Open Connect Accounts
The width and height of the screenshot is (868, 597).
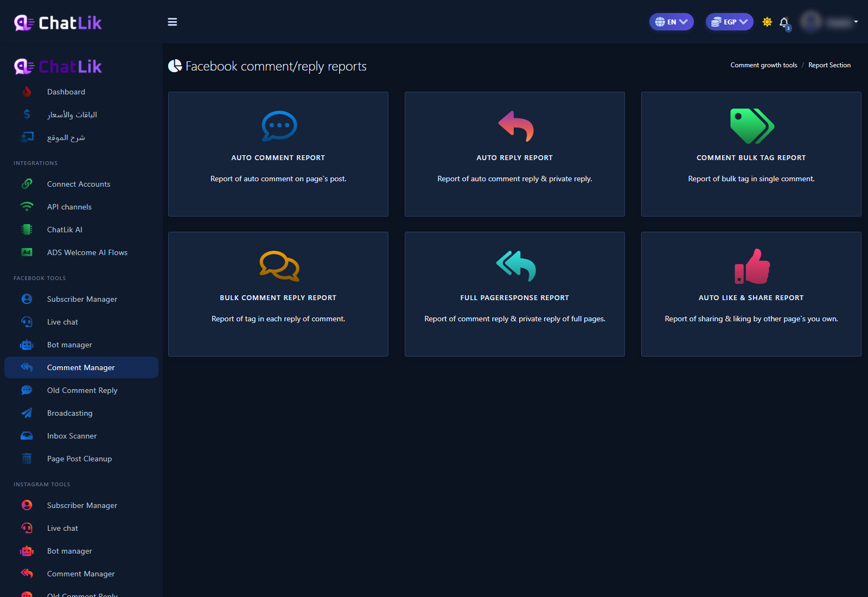(x=81, y=184)
